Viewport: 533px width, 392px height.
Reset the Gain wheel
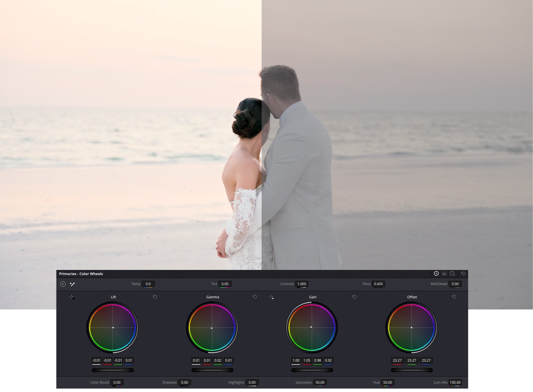pos(354,297)
